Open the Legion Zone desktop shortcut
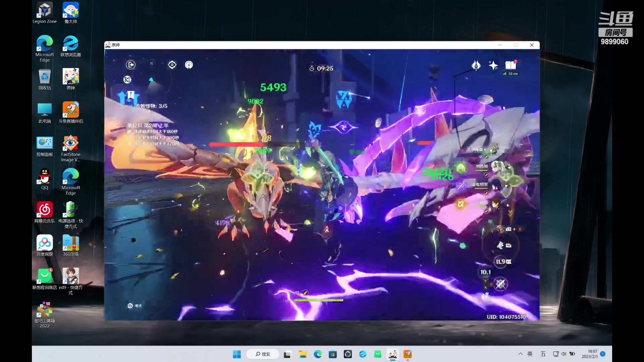The width and height of the screenshot is (644, 362). 45,13
